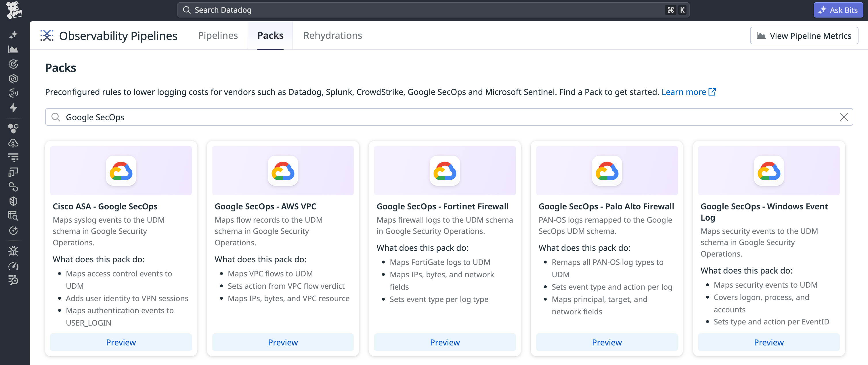Click the Observability Pipelines header icon
This screenshot has width=868, height=365.
pyautogui.click(x=47, y=35)
